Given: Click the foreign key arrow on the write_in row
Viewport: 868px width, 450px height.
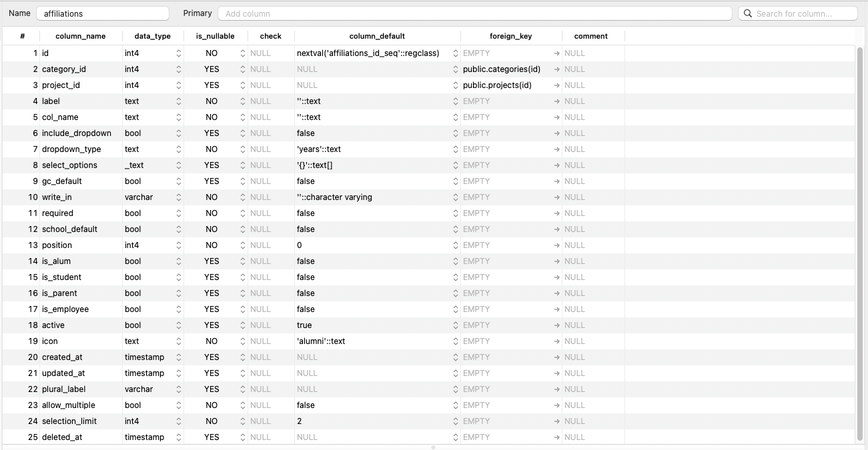Looking at the screenshot, I should click(x=556, y=197).
